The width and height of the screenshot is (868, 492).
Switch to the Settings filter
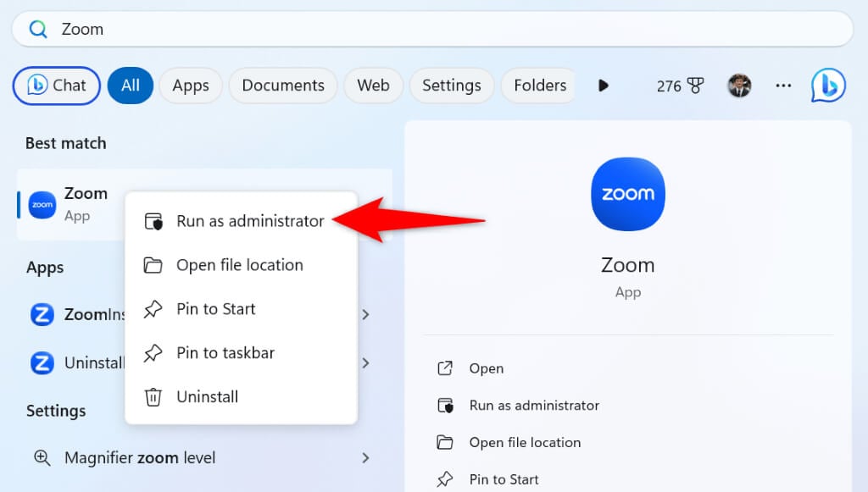pos(451,86)
